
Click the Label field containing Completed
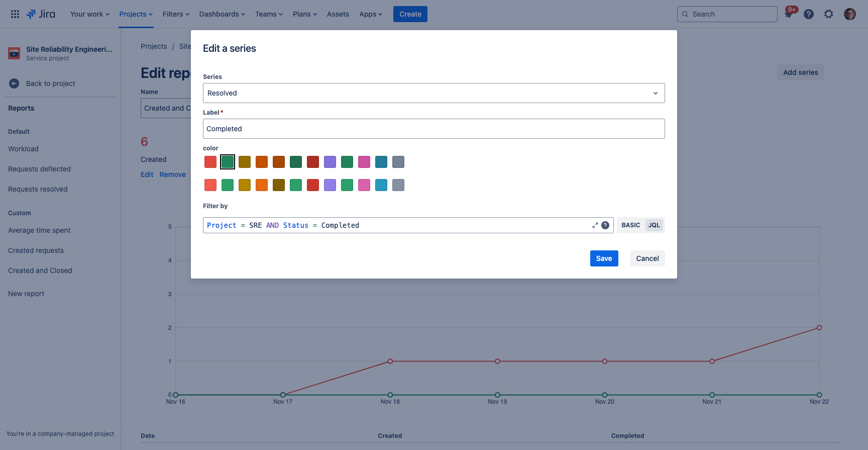(x=434, y=129)
